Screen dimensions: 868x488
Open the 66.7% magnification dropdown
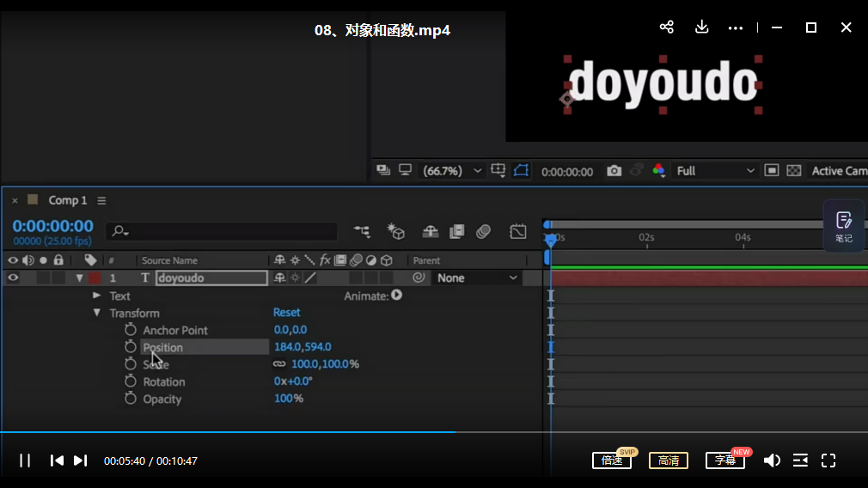tap(452, 171)
